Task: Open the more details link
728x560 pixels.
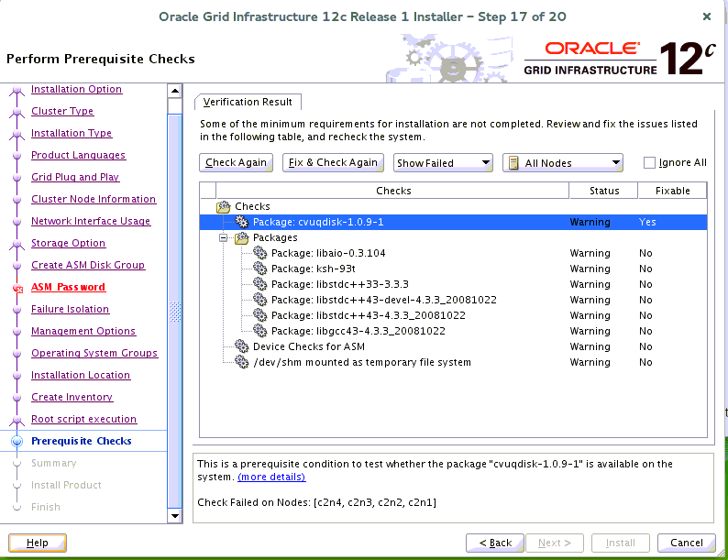Action: pyautogui.click(x=271, y=477)
